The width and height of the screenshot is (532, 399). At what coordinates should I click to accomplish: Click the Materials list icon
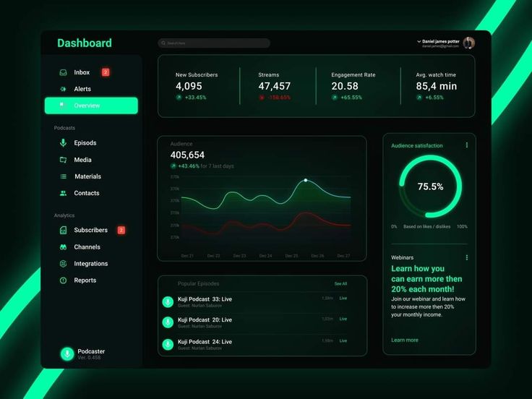coord(63,176)
